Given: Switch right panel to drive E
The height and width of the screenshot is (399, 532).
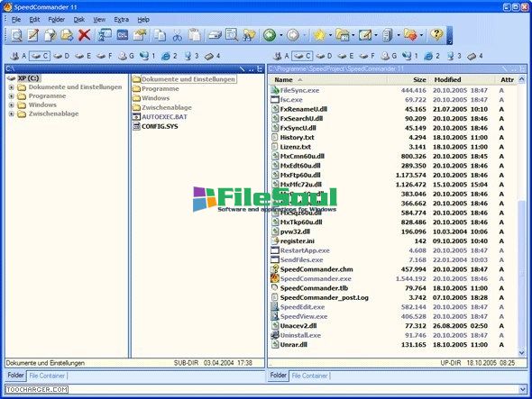Looking at the screenshot, I should point(345,56).
